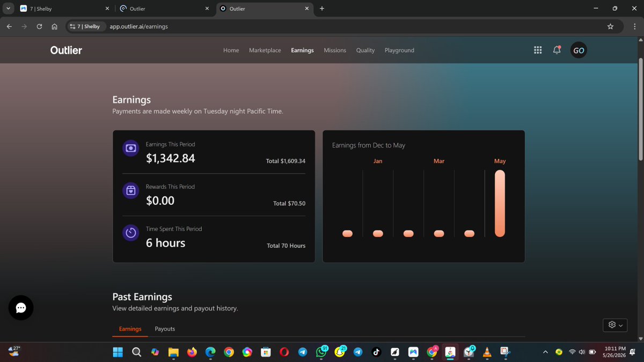Screen dimensions: 644x362
Task: Click the Time Spent clock icon
Action: click(131, 233)
